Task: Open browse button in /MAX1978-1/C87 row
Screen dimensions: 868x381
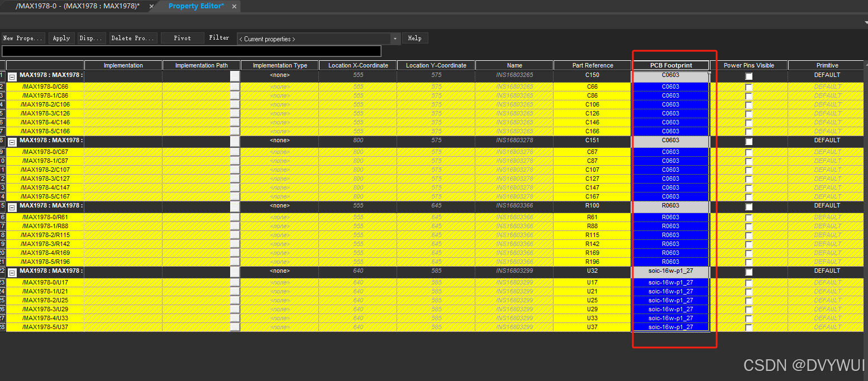Action: (235, 161)
